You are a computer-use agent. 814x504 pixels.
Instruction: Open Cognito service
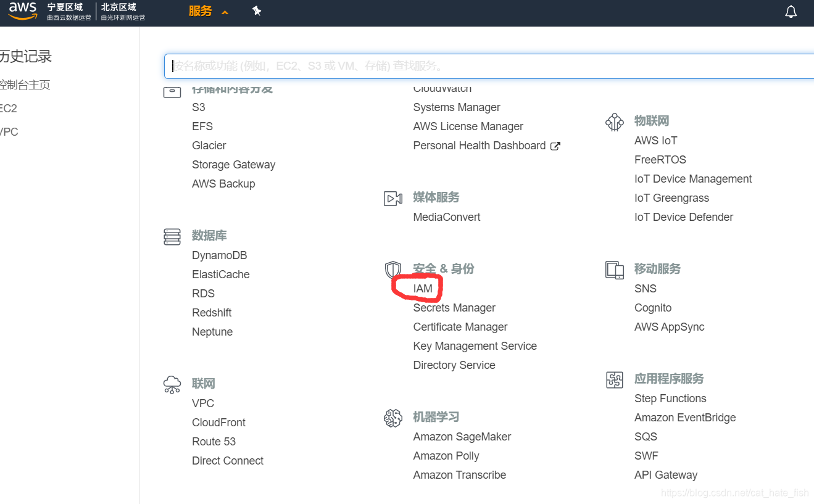[653, 308]
